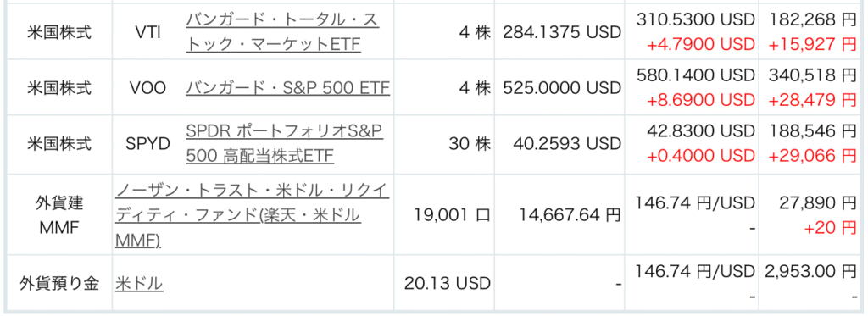The height and width of the screenshot is (316, 868).
Task: Select the VTI ticker cell
Action: click(x=147, y=33)
